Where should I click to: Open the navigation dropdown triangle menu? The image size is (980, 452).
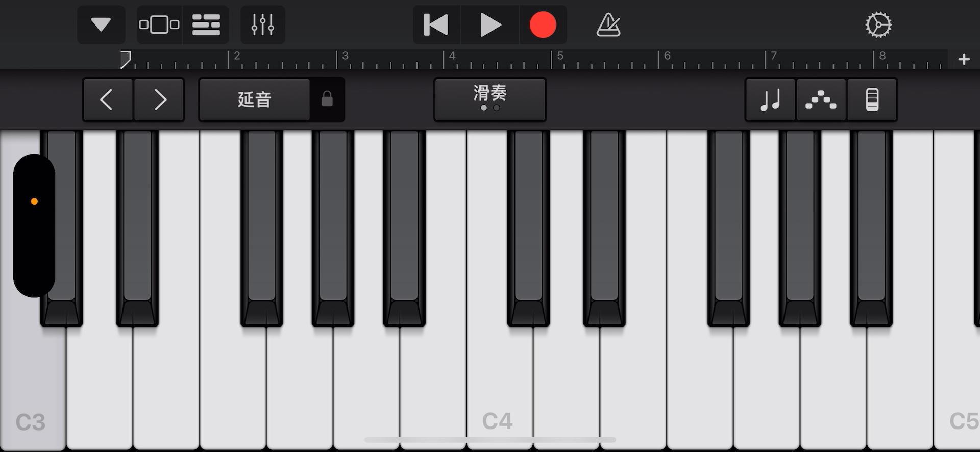[x=101, y=24]
